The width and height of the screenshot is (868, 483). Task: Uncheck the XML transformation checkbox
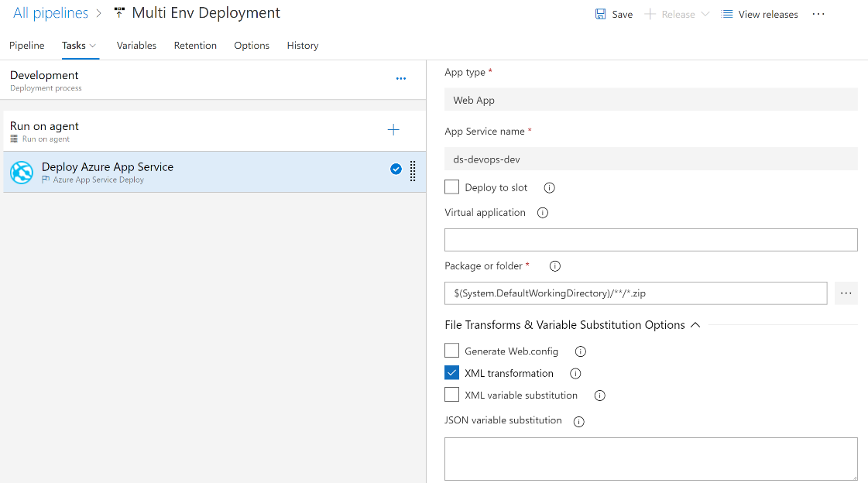[452, 373]
